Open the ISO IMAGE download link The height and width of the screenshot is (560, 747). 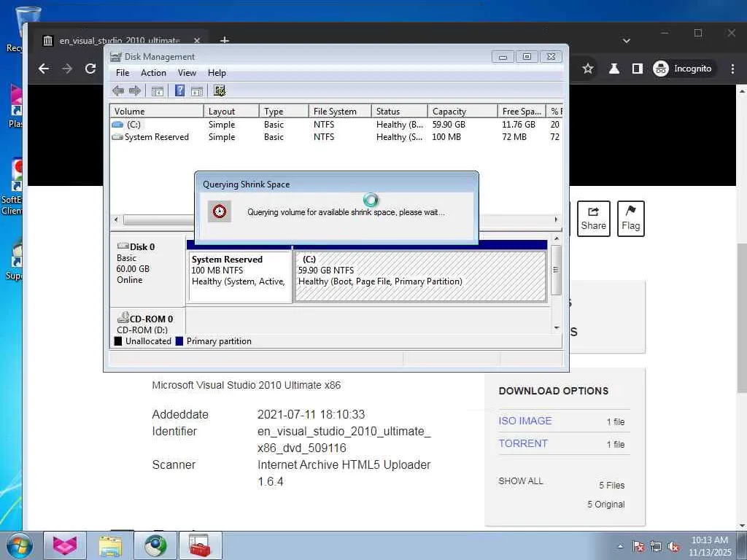[x=525, y=421]
